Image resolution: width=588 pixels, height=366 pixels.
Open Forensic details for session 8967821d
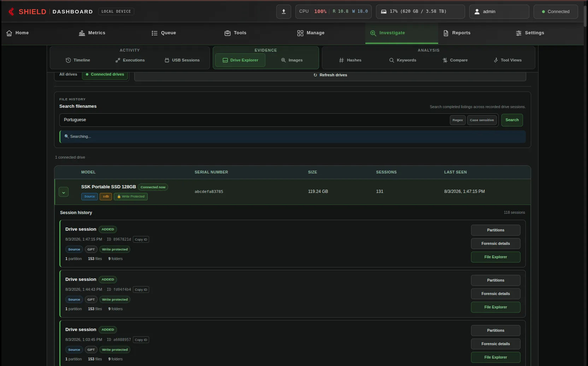pos(495,244)
